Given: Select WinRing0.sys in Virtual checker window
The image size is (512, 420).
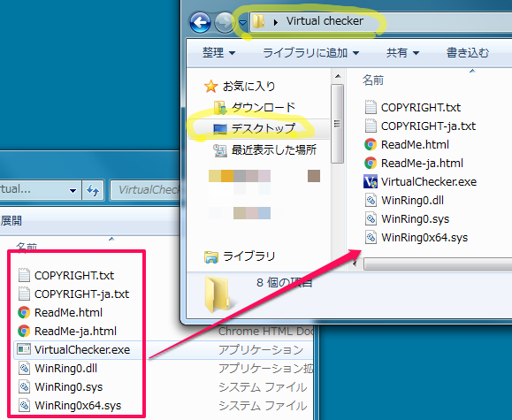Looking at the screenshot, I should click(415, 219).
